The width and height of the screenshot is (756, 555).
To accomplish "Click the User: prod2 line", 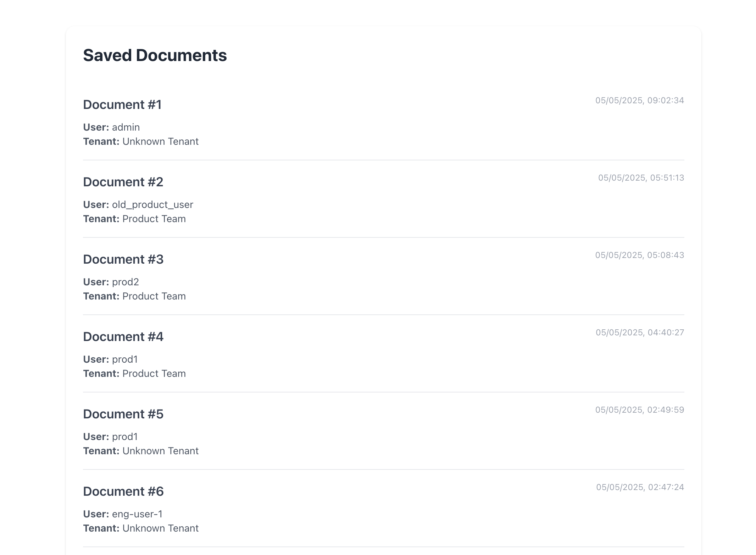I will pos(111,282).
